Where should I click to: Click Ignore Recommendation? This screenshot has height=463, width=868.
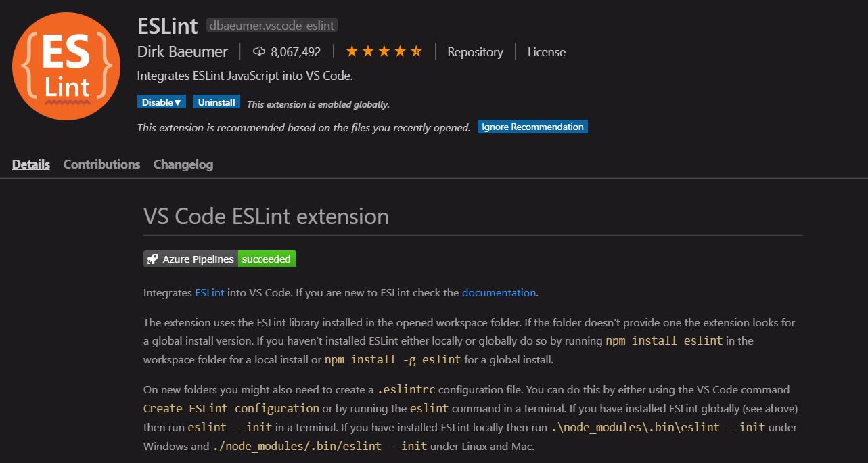(x=532, y=127)
